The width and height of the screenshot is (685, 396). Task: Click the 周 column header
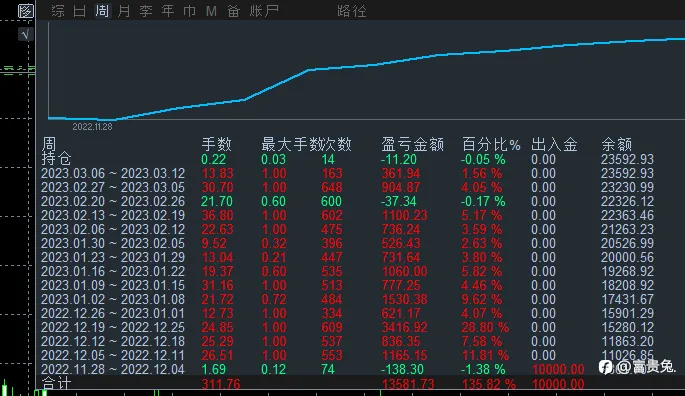click(x=49, y=144)
